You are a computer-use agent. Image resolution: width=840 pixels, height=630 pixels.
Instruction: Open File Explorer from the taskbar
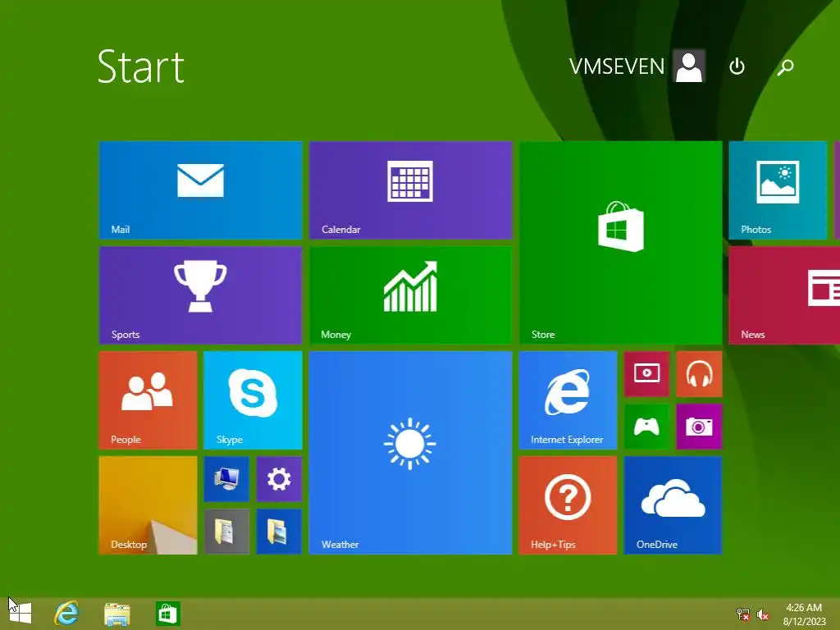click(117, 614)
